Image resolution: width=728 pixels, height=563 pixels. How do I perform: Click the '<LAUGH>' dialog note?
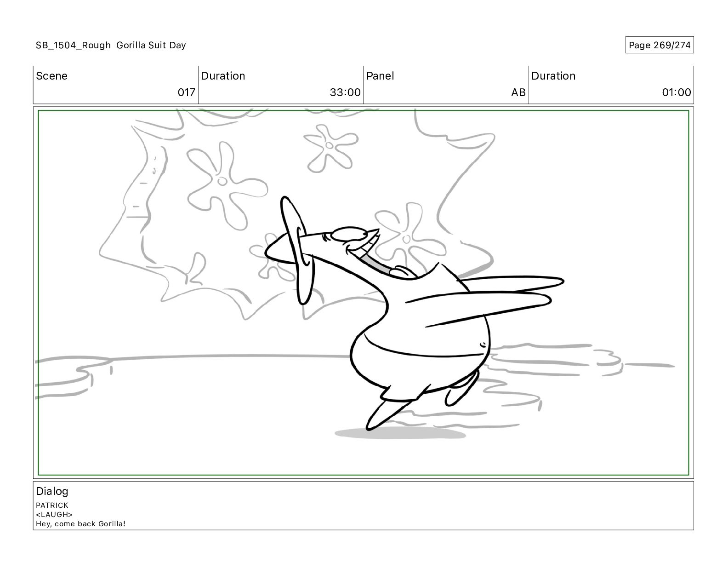[54, 514]
